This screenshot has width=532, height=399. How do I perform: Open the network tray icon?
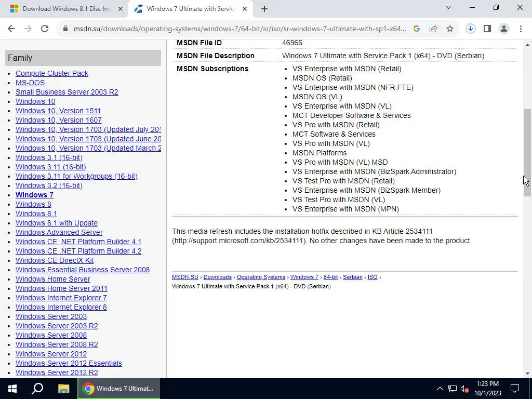(453, 389)
